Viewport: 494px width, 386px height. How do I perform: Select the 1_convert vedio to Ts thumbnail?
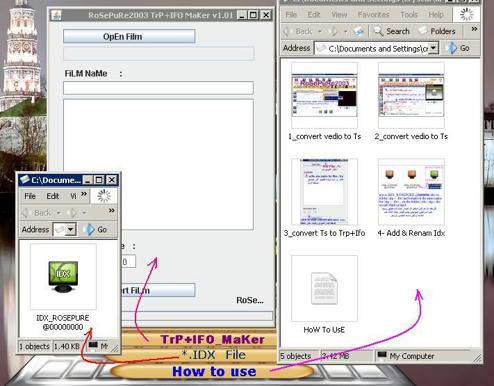click(x=324, y=95)
